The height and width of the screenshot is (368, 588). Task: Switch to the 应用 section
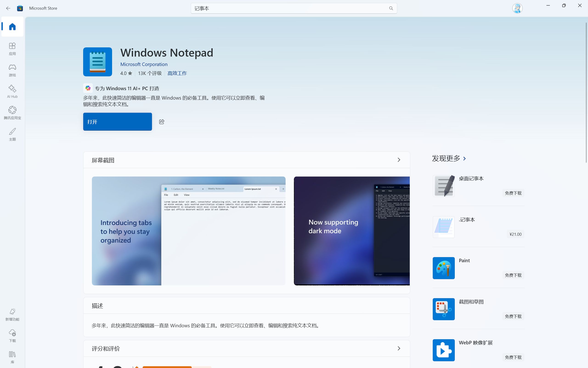[12, 49]
